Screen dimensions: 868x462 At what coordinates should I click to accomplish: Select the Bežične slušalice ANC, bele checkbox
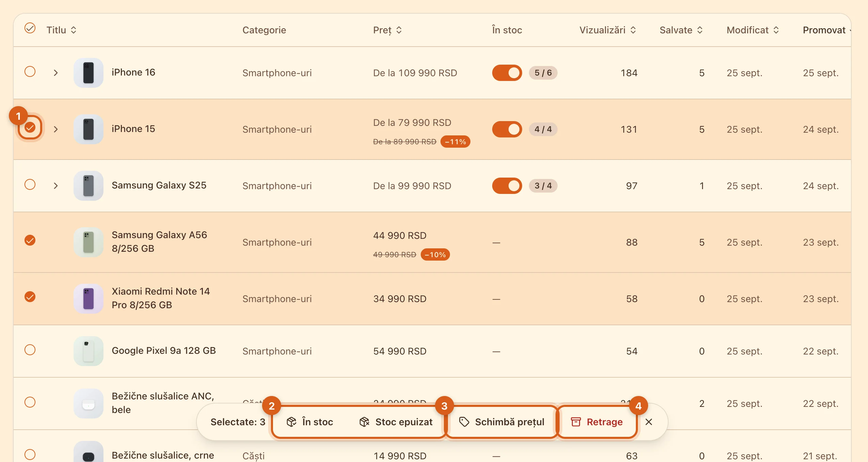(x=30, y=402)
